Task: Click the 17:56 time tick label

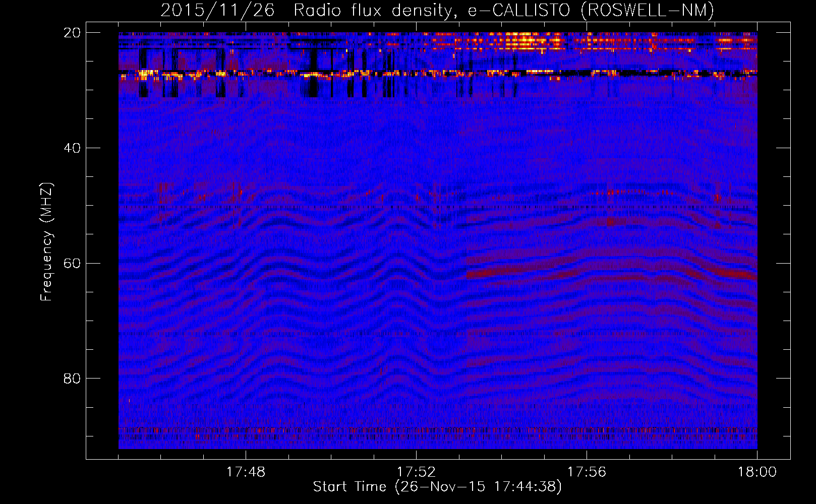Action: click(587, 472)
